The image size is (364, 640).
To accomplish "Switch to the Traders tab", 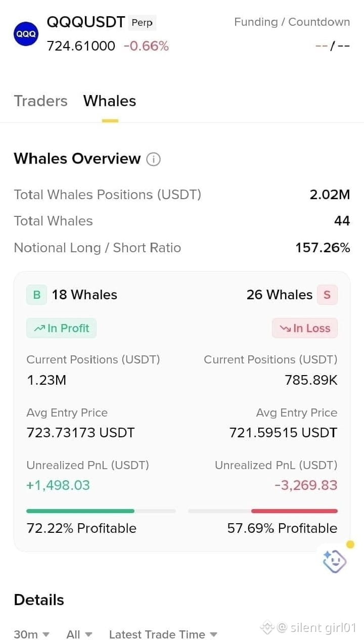I will click(40, 101).
